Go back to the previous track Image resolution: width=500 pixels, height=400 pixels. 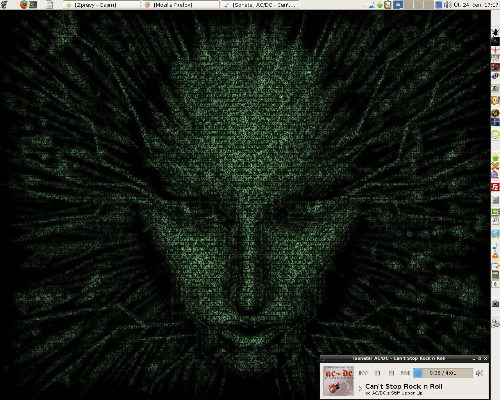[363, 373]
